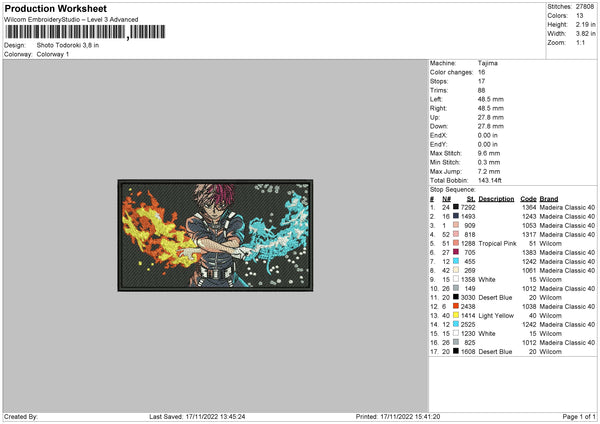Viewport: 600px width, 424px height.
Task: Pick the gray swatch with 825 stitches
Action: coord(456,342)
